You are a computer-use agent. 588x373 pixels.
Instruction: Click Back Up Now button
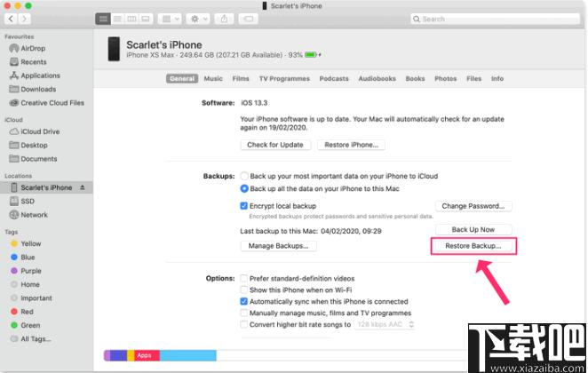473,229
